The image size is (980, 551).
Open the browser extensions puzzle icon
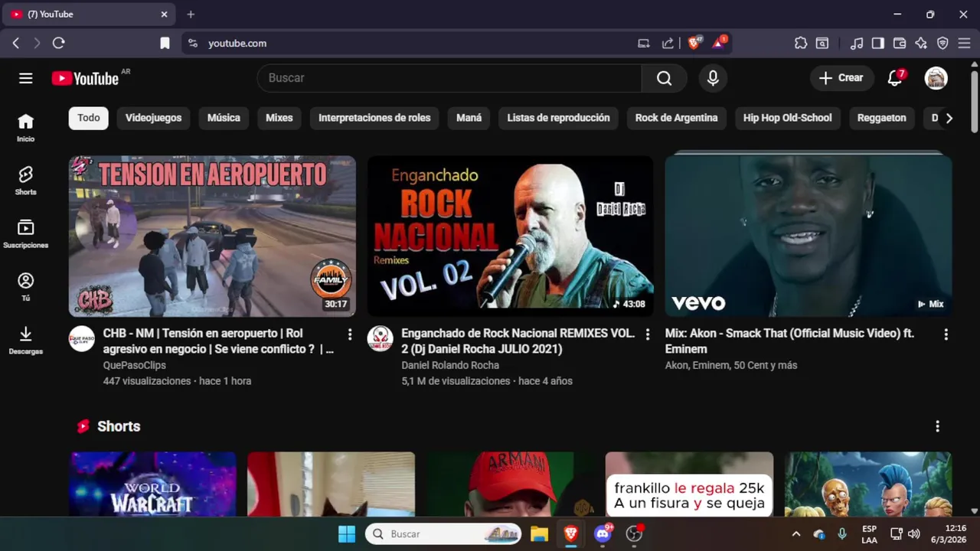tap(801, 44)
